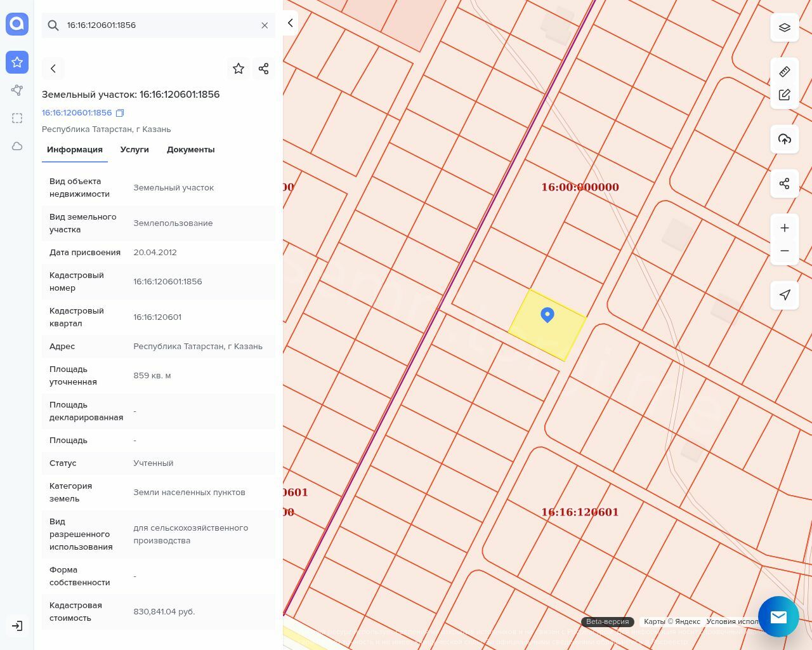Clear the cadastral number search field

[x=265, y=25]
